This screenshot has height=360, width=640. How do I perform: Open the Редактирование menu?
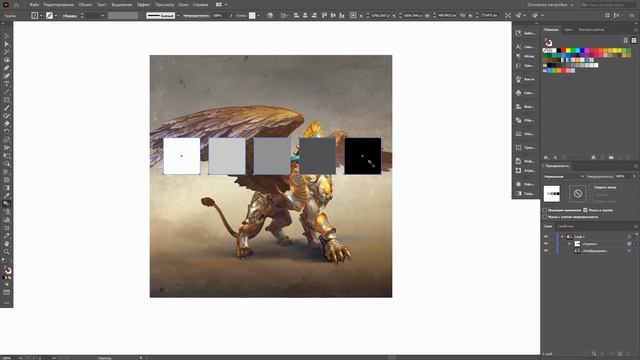coord(58,4)
